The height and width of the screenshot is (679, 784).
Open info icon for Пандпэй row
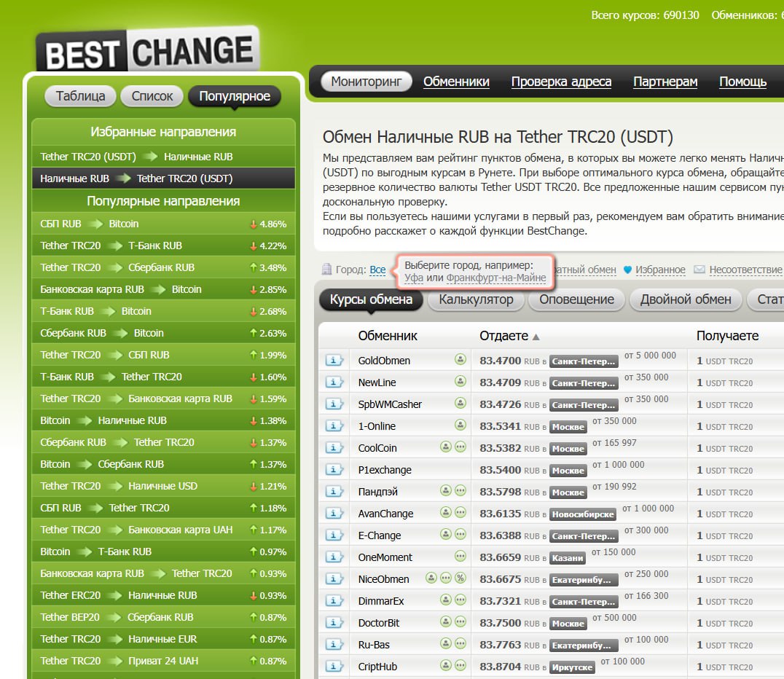click(334, 491)
